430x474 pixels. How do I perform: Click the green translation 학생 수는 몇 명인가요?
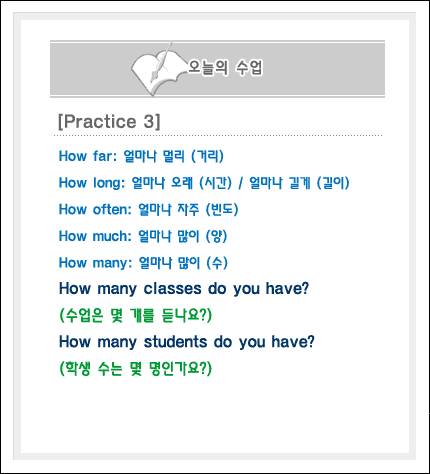coord(135,369)
